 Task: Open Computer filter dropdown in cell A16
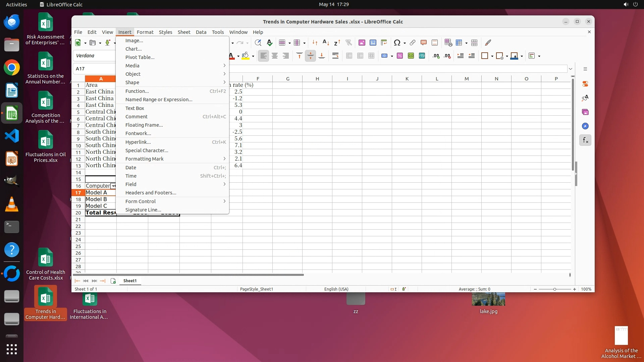[113, 186]
